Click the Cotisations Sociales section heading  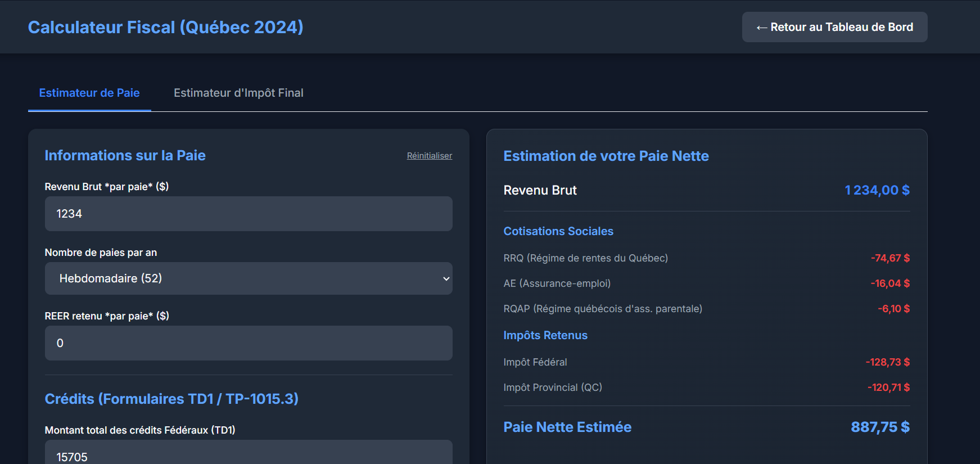tap(558, 231)
